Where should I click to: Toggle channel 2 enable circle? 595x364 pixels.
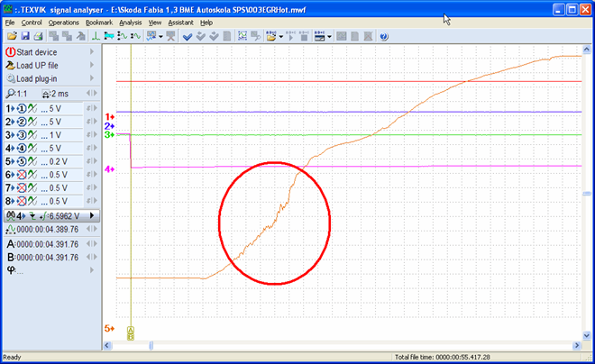(x=22, y=122)
